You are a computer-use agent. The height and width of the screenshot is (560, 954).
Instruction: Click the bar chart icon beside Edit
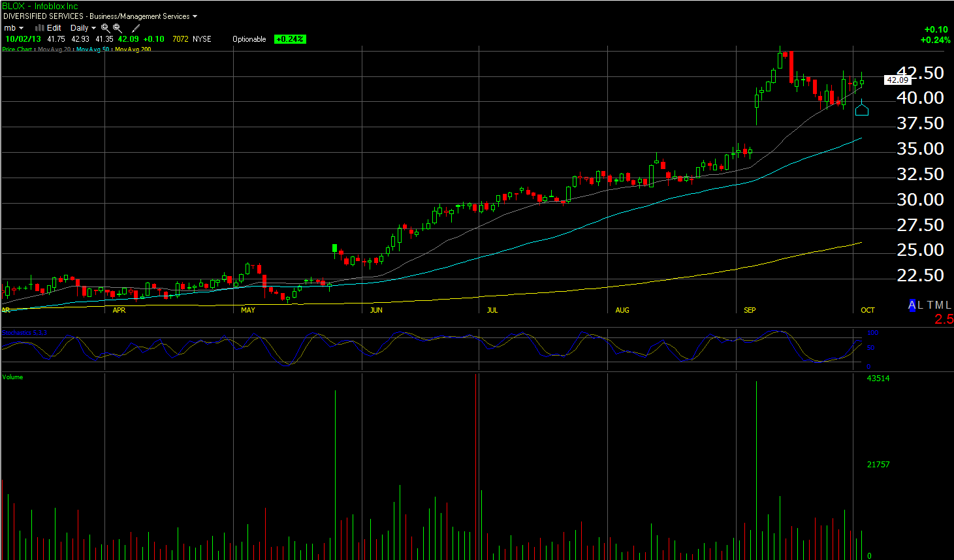pyautogui.click(x=39, y=28)
